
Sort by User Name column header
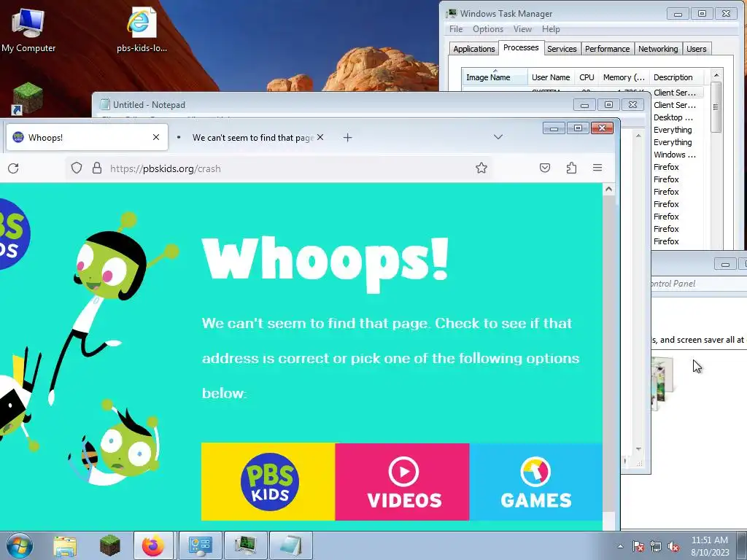(x=551, y=77)
